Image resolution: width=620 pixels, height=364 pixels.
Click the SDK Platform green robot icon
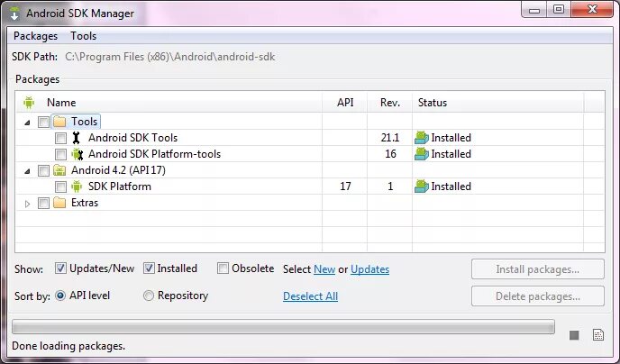(x=77, y=187)
